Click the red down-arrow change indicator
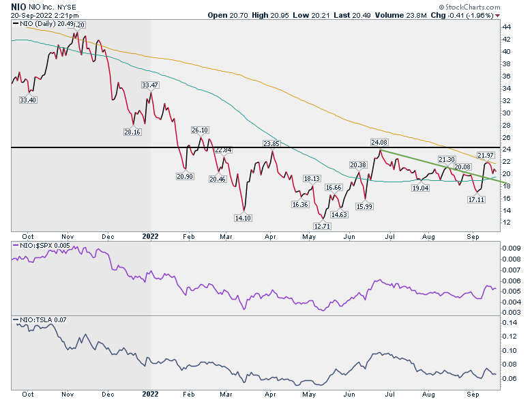The image size is (532, 400). tap(497, 16)
